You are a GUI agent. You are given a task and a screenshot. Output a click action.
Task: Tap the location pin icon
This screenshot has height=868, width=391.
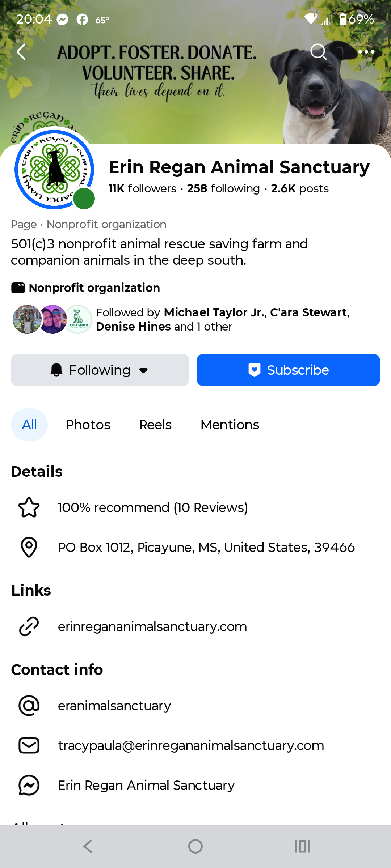pyautogui.click(x=29, y=547)
